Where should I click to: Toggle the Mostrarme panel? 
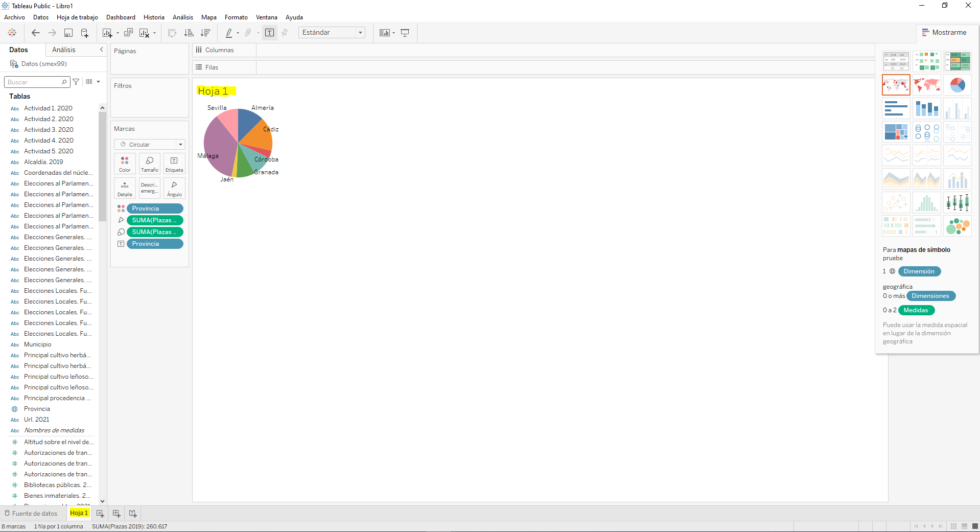pyautogui.click(x=944, y=32)
